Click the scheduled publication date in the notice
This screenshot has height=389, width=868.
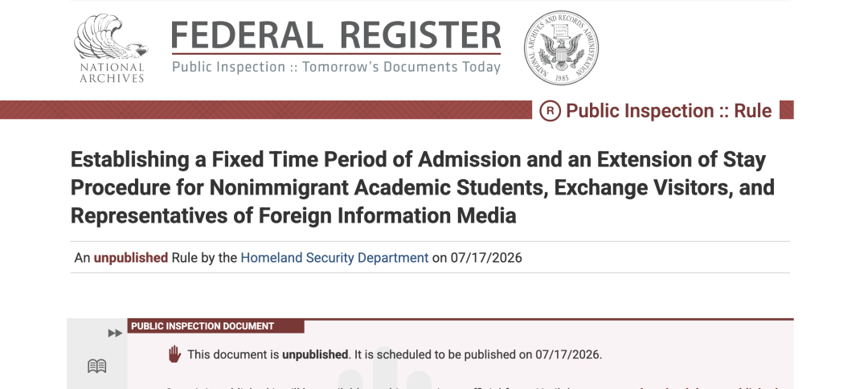(567, 354)
